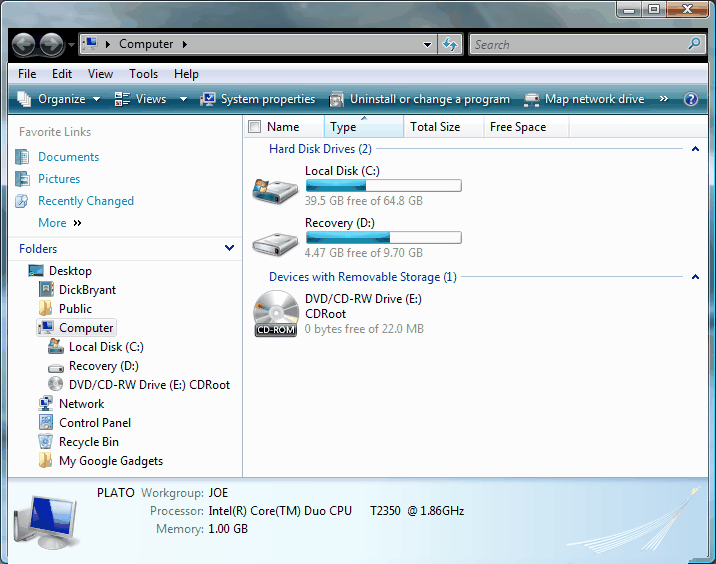The height and width of the screenshot is (564, 716).
Task: Click into the Search box
Action: (579, 44)
